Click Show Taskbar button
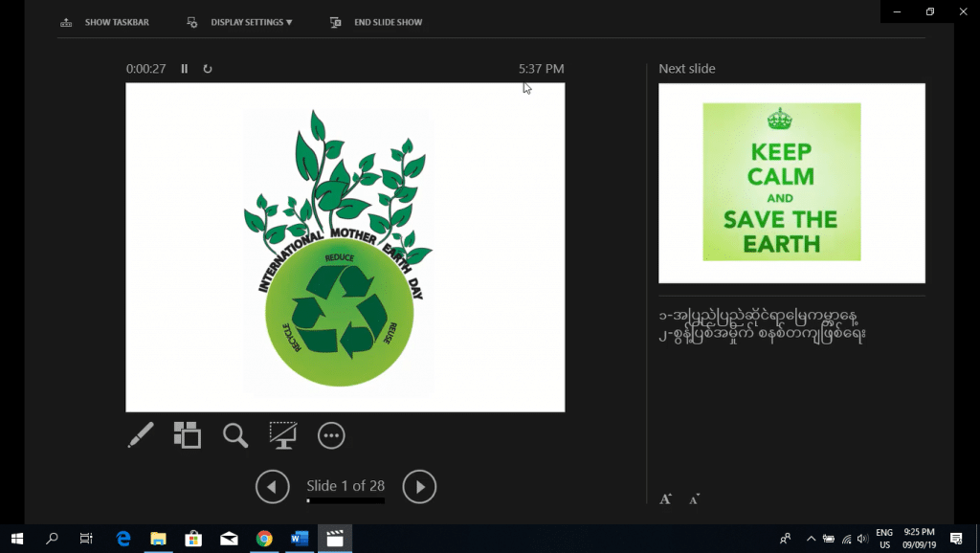The image size is (980, 553). tap(104, 23)
